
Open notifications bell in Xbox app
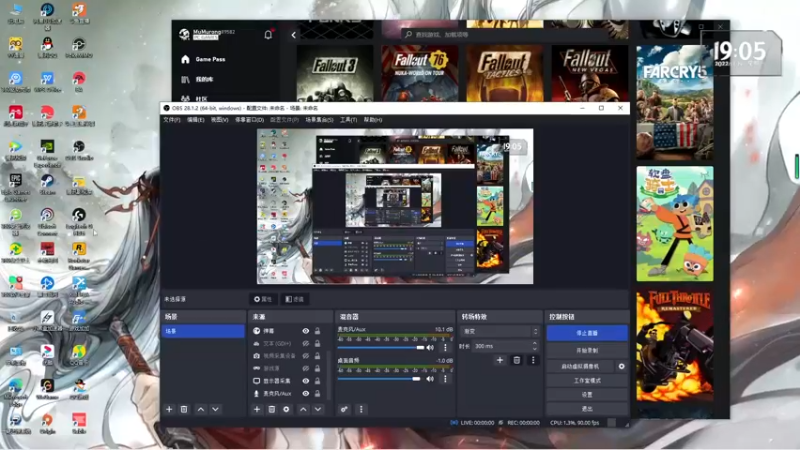(x=268, y=35)
